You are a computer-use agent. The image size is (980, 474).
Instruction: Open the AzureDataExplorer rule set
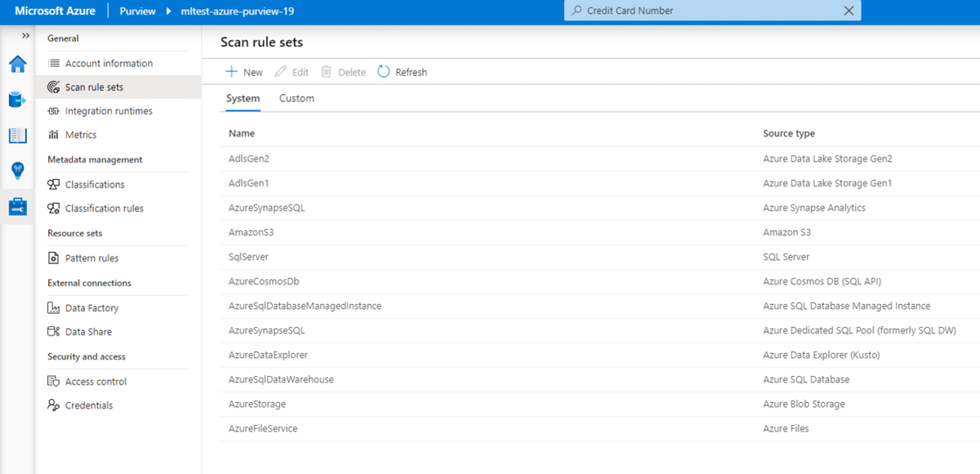click(268, 355)
